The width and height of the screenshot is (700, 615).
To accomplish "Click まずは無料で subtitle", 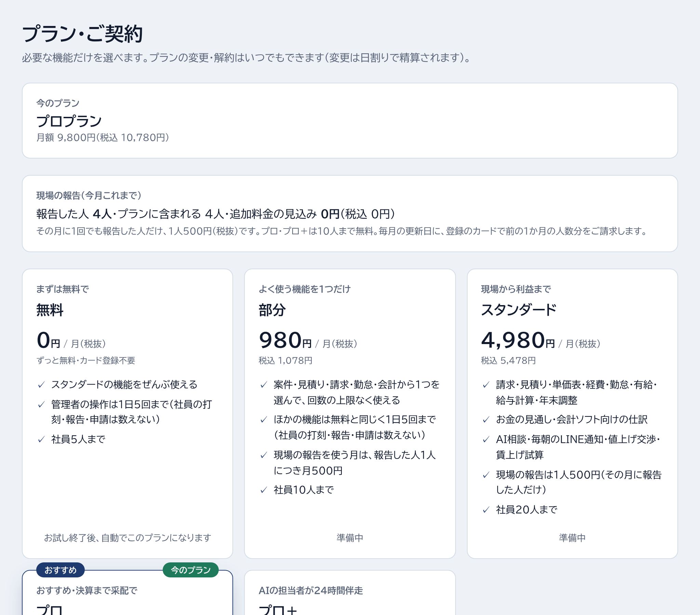I will tap(63, 289).
